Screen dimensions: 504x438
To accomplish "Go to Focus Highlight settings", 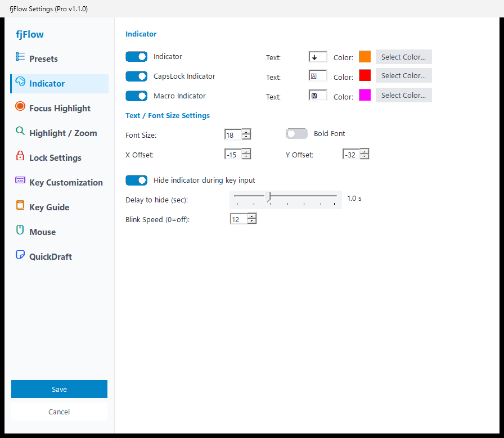I will click(60, 109).
